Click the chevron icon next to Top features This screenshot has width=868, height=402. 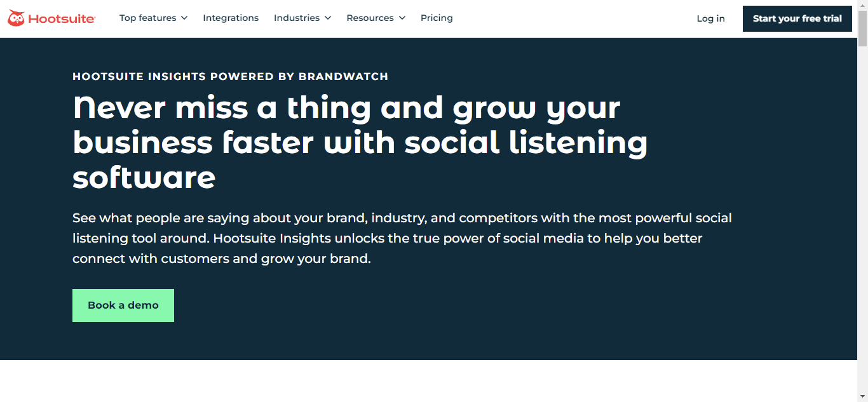coord(184,18)
